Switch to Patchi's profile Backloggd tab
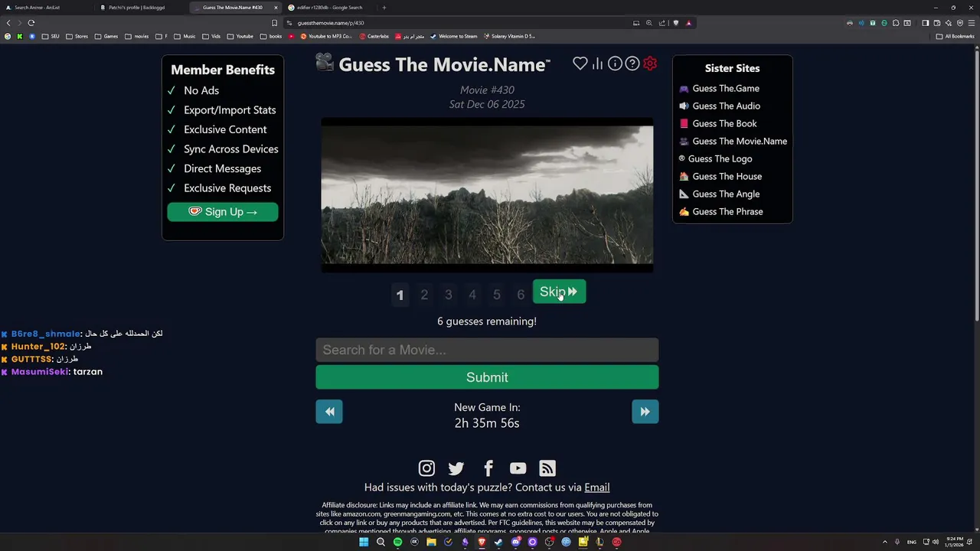This screenshot has height=551, width=980. 142,8
